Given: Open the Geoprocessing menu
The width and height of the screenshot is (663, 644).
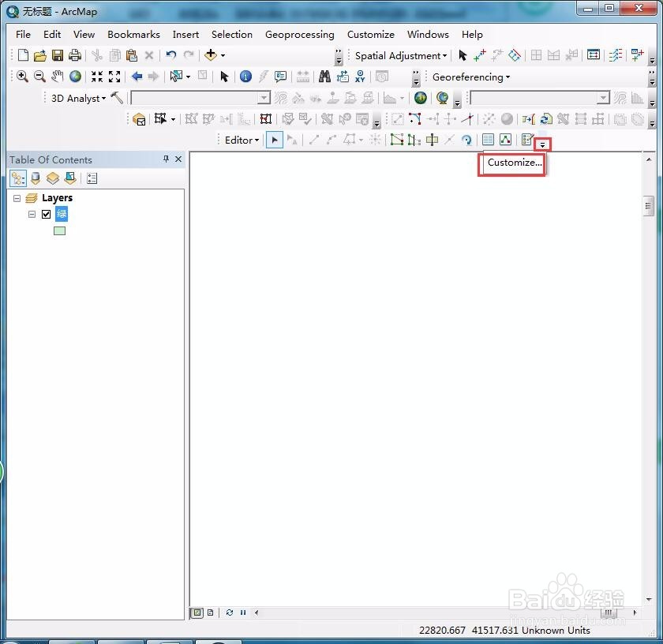Looking at the screenshot, I should pos(299,35).
